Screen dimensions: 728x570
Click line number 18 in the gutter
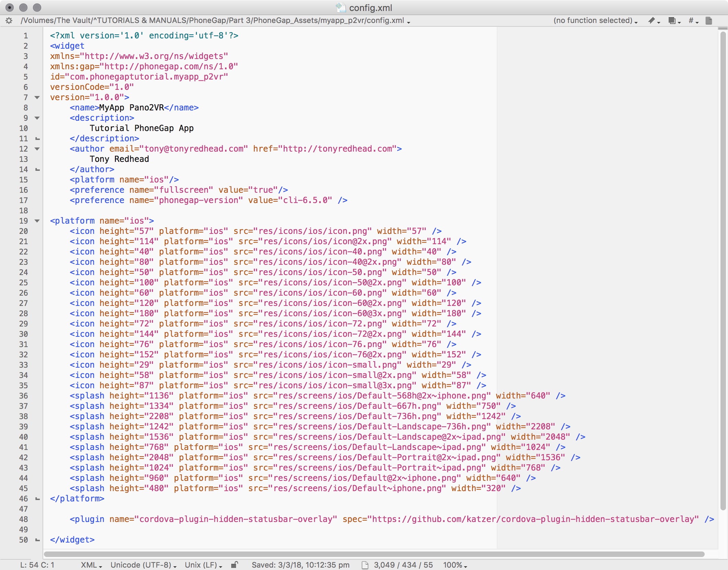pos(23,211)
